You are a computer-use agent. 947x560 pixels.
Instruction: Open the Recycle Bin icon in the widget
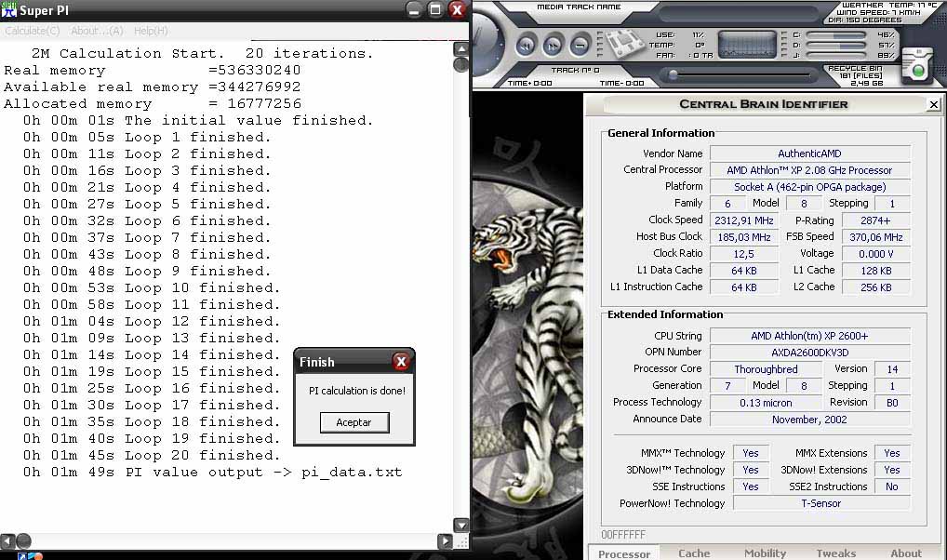pyautogui.click(x=918, y=68)
